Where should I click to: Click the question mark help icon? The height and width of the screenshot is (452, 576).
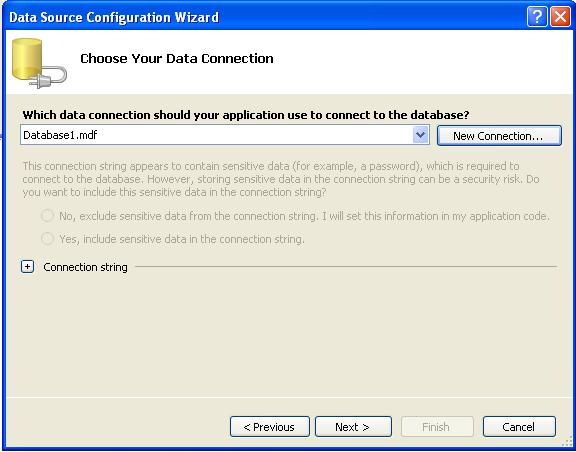[x=537, y=17]
